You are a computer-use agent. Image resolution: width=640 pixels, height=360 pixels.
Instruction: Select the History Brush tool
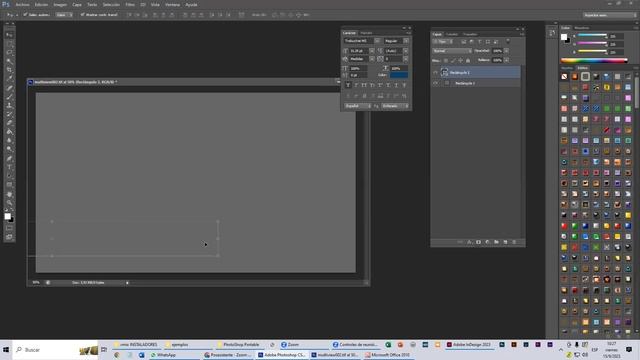(x=9, y=114)
